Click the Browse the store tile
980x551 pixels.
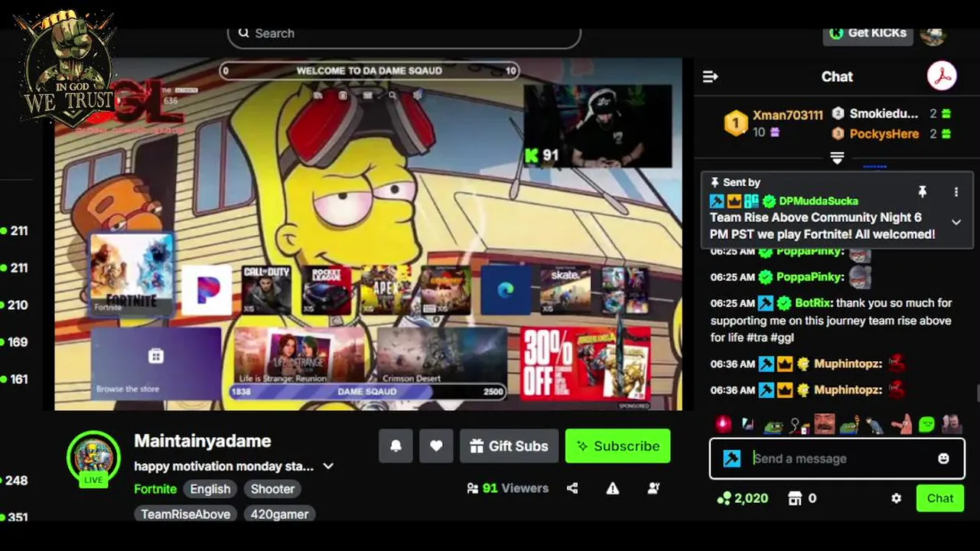(156, 362)
